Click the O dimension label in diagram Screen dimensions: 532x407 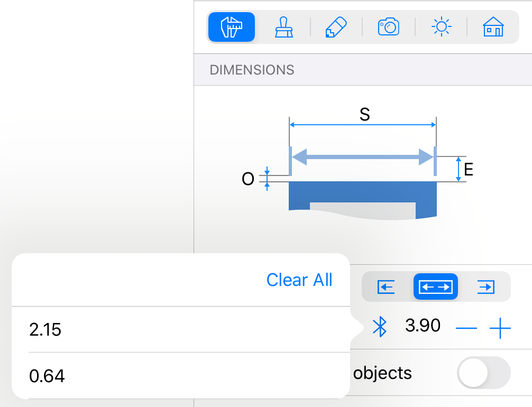(248, 179)
